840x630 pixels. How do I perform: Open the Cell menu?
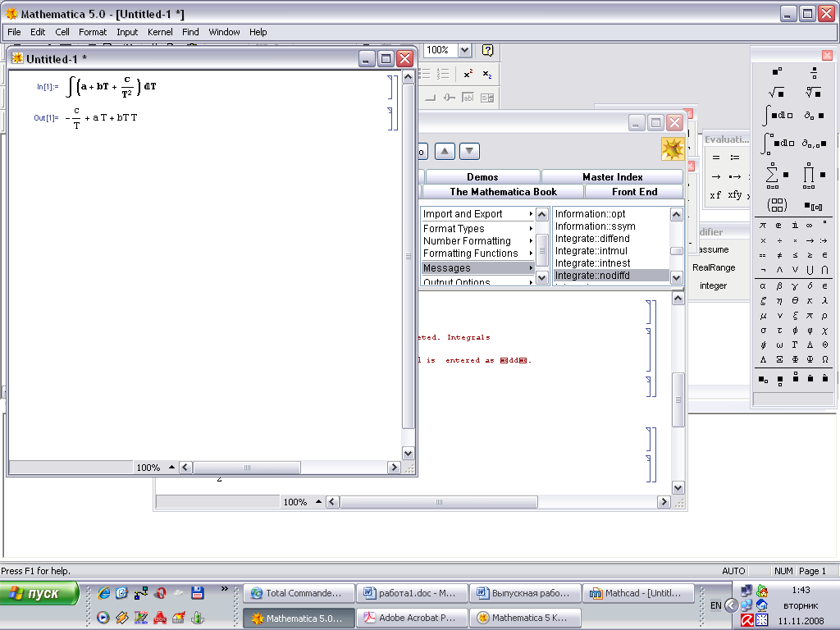(62, 32)
